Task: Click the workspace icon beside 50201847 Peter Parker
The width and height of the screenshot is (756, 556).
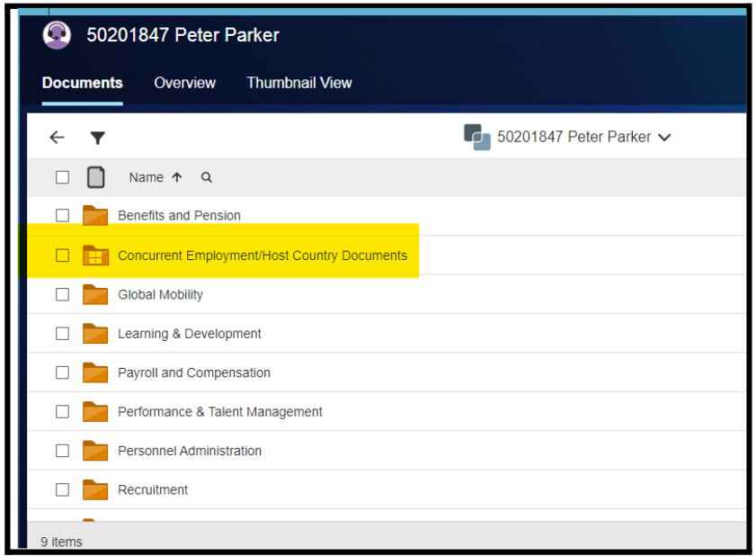Action: (476, 137)
